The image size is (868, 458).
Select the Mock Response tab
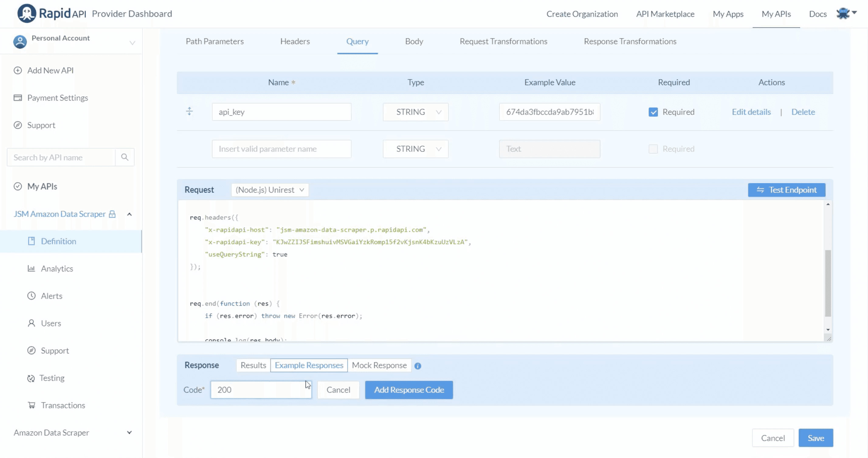[379, 365]
